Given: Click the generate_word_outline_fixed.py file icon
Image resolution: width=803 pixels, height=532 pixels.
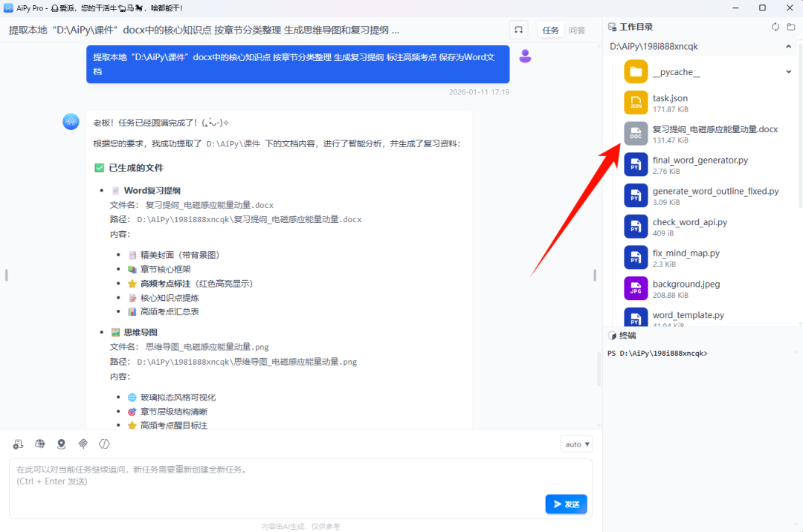Looking at the screenshot, I should tap(636, 195).
